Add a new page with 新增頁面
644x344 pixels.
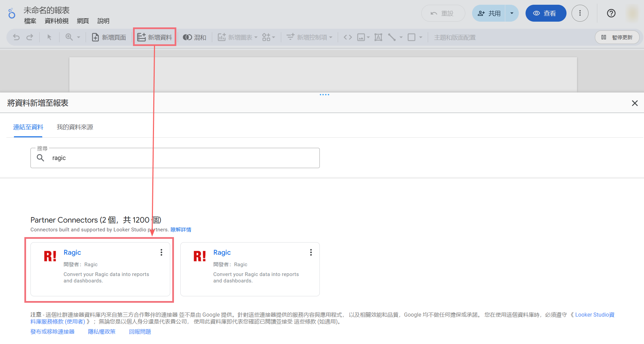(109, 37)
